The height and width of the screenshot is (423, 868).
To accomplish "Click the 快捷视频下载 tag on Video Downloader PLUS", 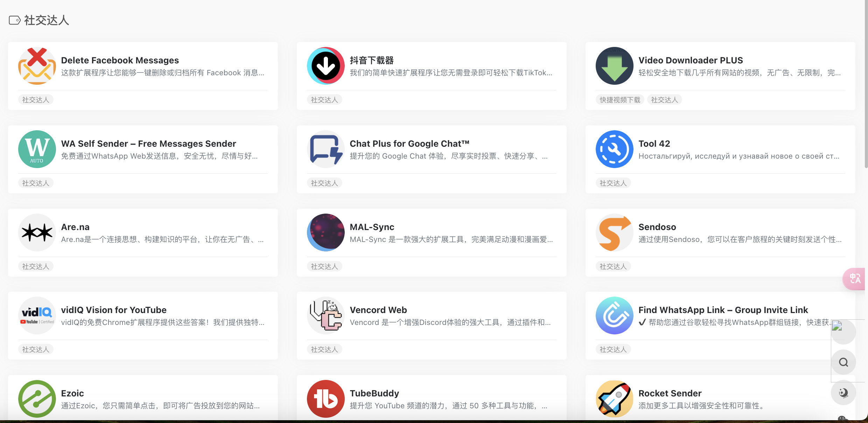I will [620, 100].
